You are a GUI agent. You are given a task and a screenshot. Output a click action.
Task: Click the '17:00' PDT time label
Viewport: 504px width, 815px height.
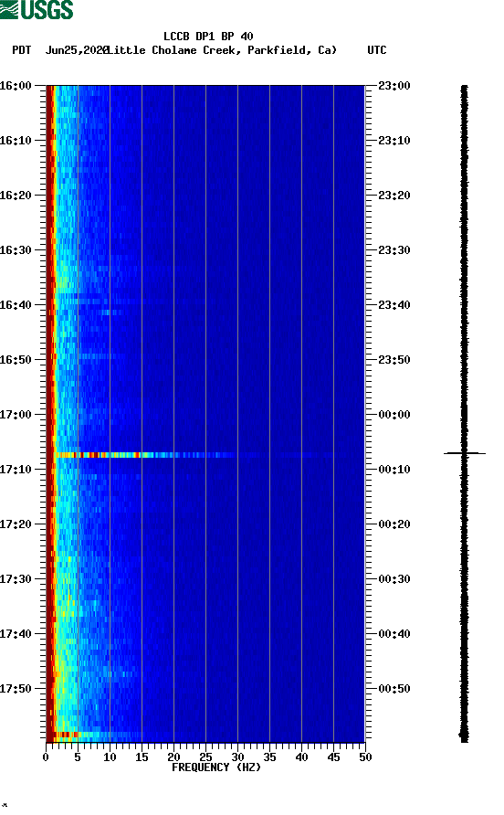[x=16, y=414]
